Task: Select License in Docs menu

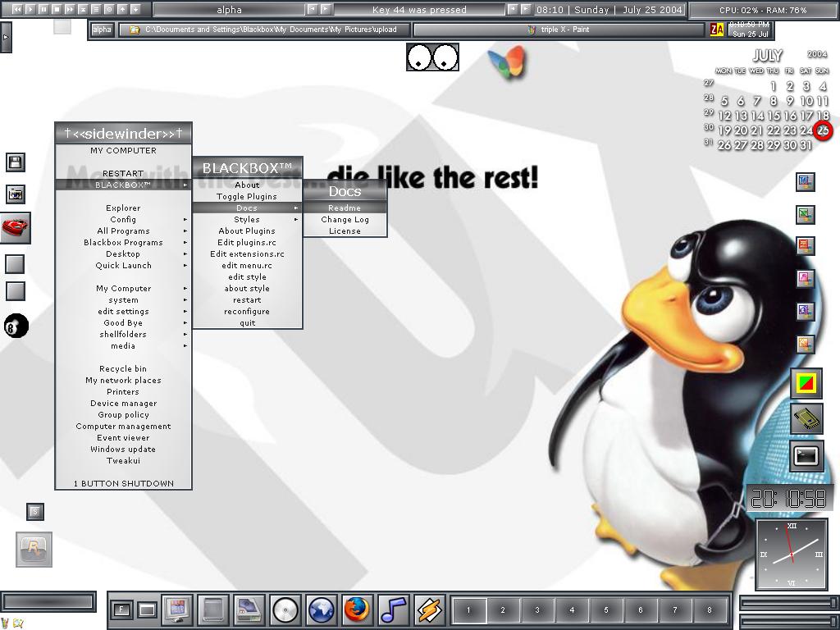Action: (x=345, y=231)
